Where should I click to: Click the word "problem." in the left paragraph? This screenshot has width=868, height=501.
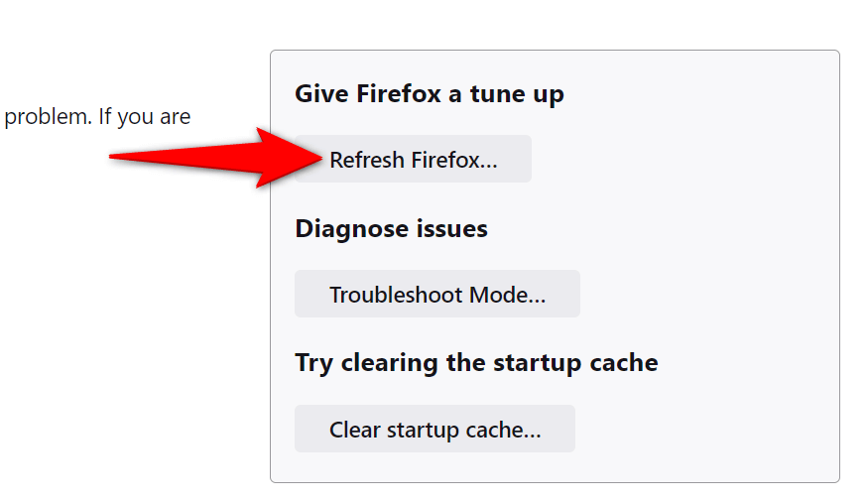click(48, 117)
